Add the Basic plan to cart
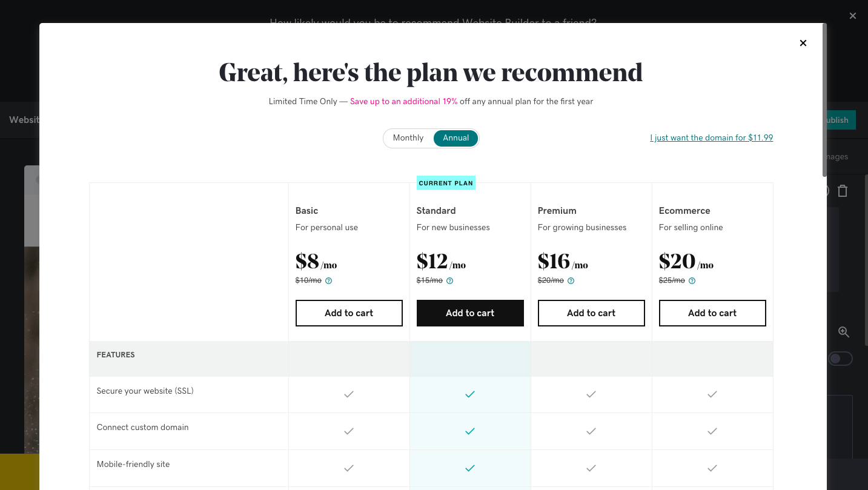The height and width of the screenshot is (490, 868). [349, 313]
